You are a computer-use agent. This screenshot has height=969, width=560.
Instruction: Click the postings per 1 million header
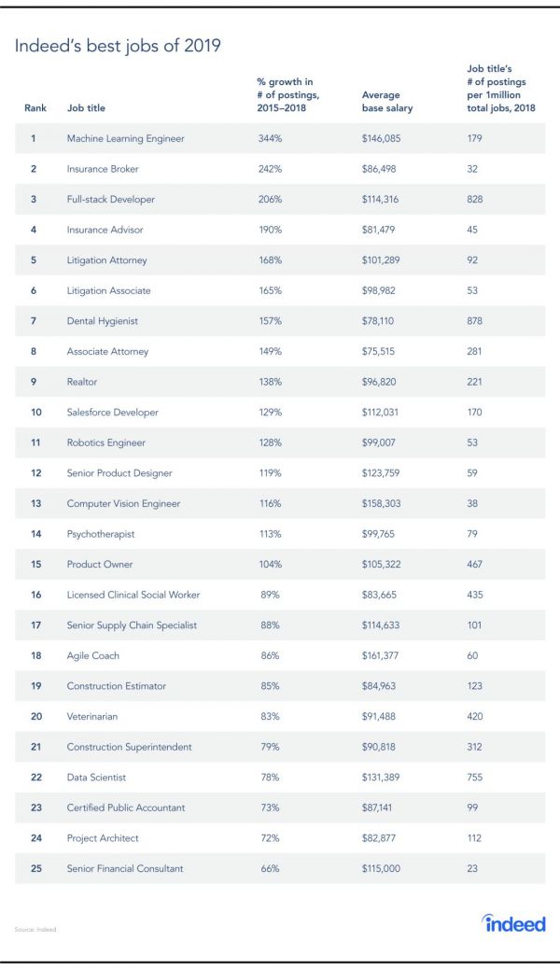point(499,88)
